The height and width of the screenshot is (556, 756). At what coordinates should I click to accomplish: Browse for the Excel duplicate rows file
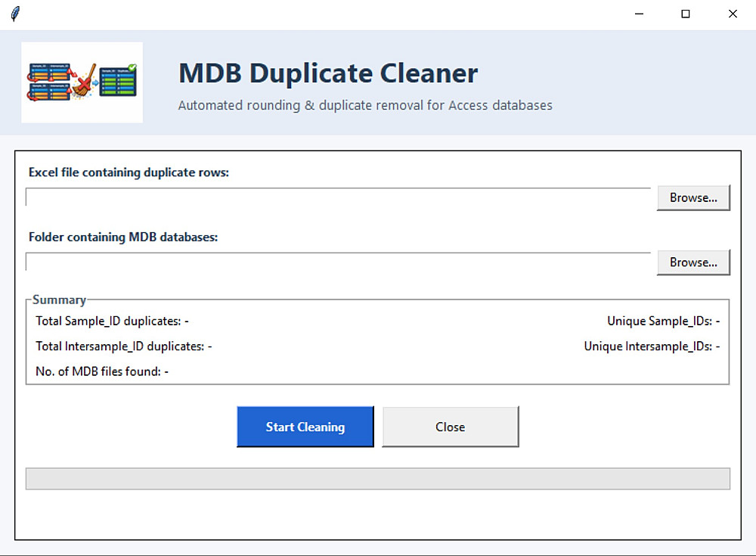click(693, 198)
